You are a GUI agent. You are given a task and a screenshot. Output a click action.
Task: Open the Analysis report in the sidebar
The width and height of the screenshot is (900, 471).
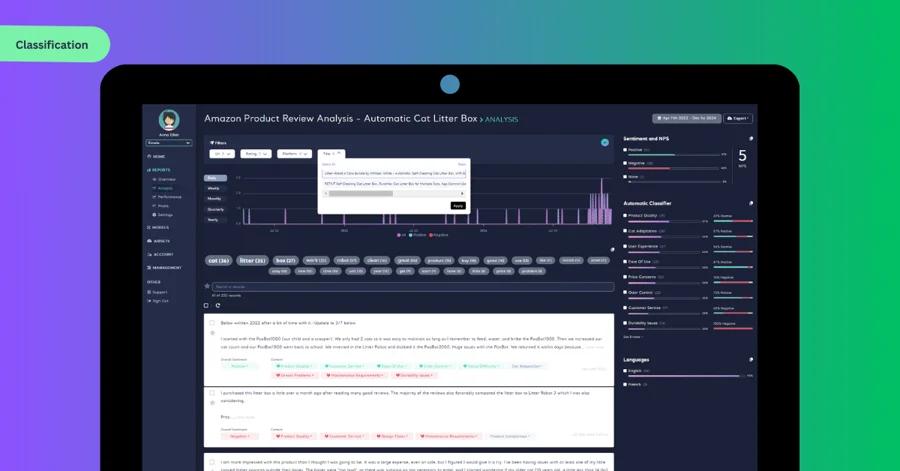point(162,188)
